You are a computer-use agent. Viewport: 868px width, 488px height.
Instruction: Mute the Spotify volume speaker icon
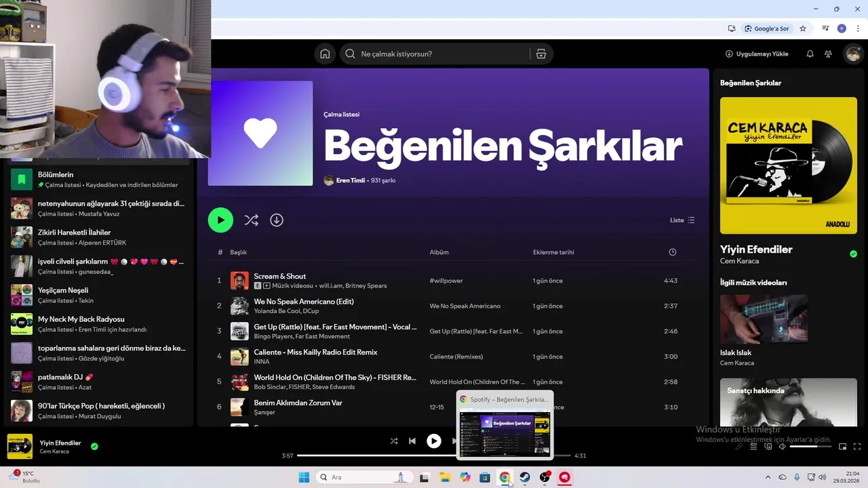782,447
